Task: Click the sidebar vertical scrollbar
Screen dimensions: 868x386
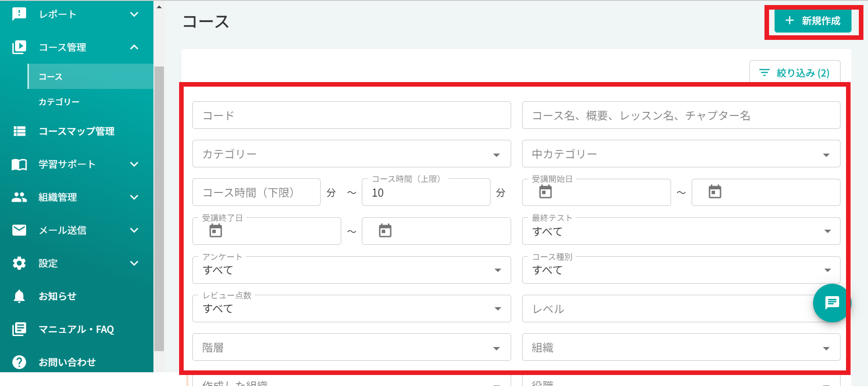Action: [x=159, y=209]
